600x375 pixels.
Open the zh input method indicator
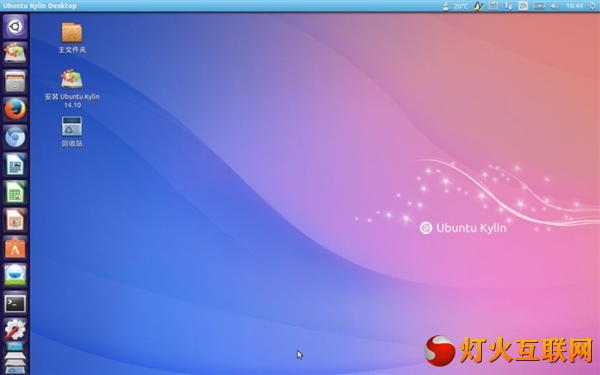tap(523, 6)
